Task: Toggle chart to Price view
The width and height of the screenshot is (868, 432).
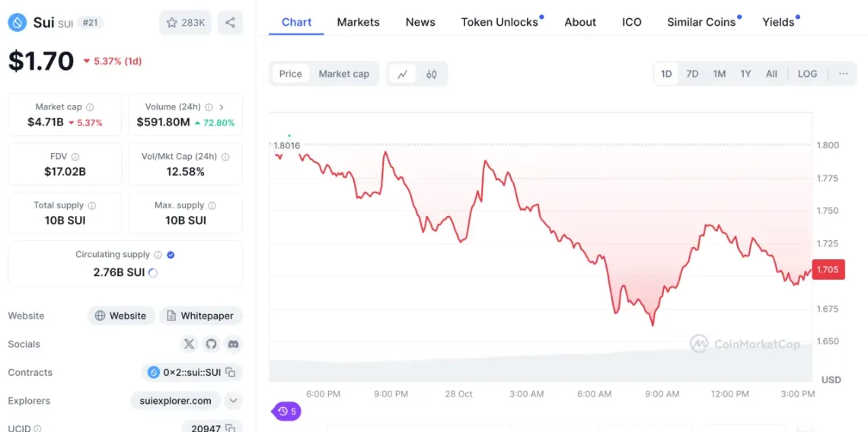Action: click(291, 74)
